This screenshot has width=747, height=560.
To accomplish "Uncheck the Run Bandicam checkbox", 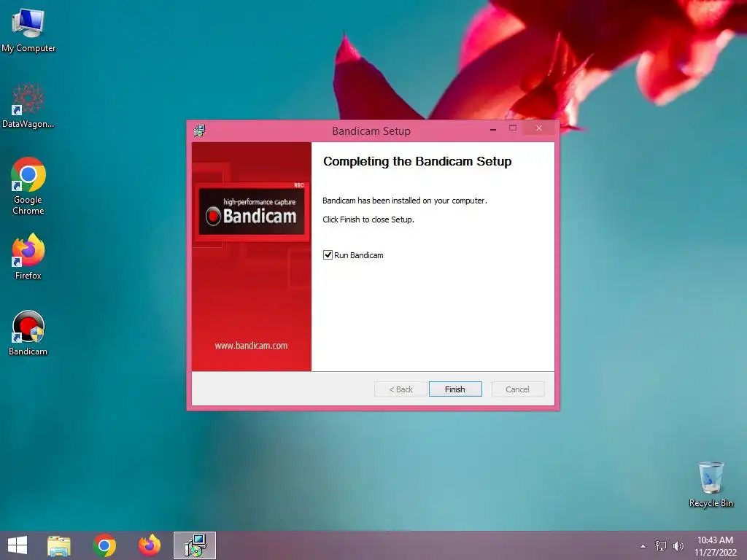I will click(328, 254).
